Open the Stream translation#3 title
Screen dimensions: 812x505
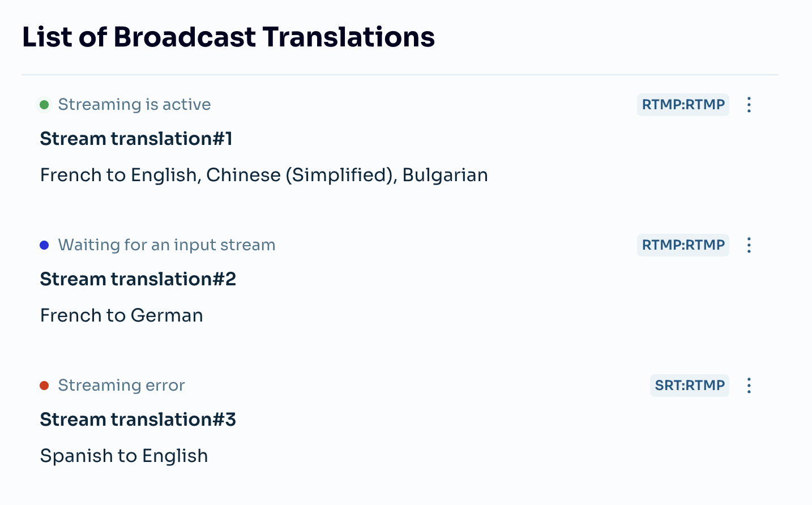(x=138, y=420)
